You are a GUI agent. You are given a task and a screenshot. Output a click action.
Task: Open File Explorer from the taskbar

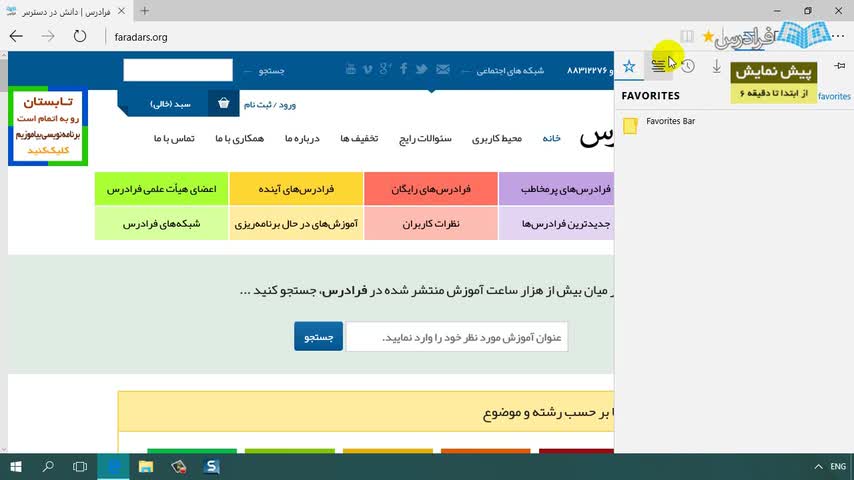click(145, 466)
